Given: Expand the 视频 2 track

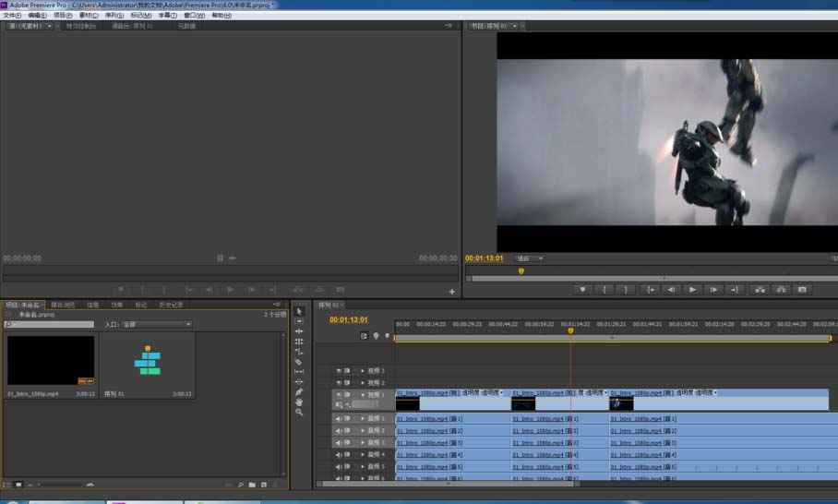Looking at the screenshot, I should click(x=363, y=383).
